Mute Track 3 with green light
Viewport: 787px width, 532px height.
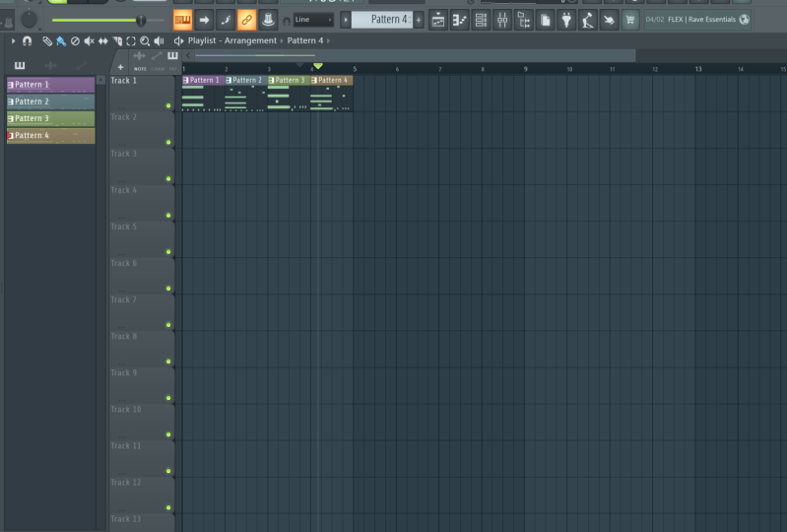point(168,179)
